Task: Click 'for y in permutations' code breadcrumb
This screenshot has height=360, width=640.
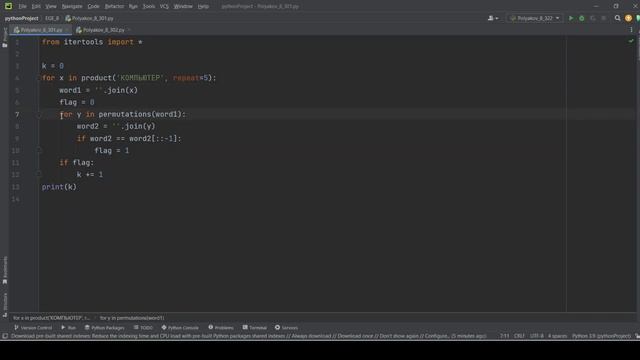Action: pyautogui.click(x=132, y=318)
